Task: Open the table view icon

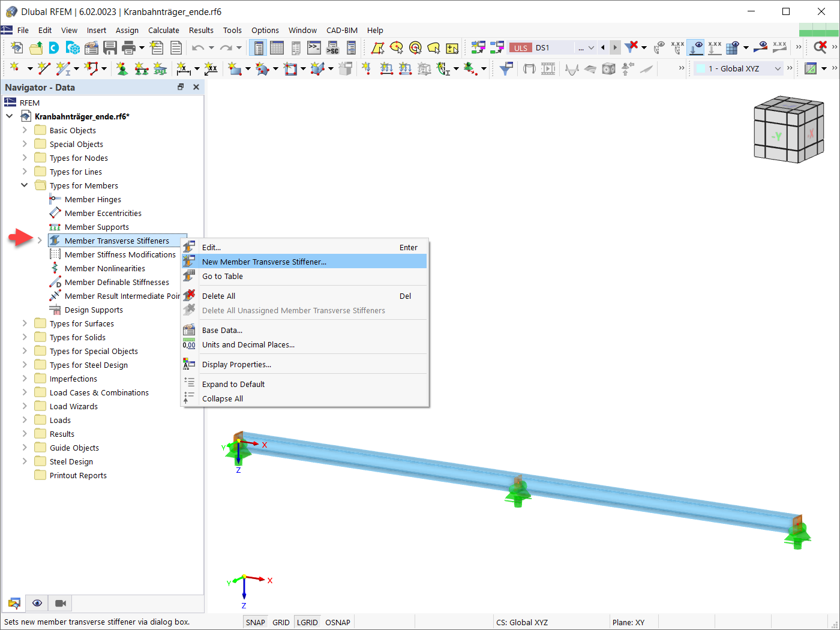Action: pos(277,47)
